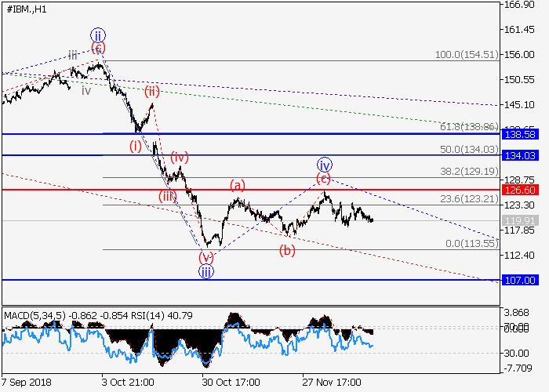Click the 23.6(123.21) Fibonacci level label
549x392 pixels.
click(471, 199)
